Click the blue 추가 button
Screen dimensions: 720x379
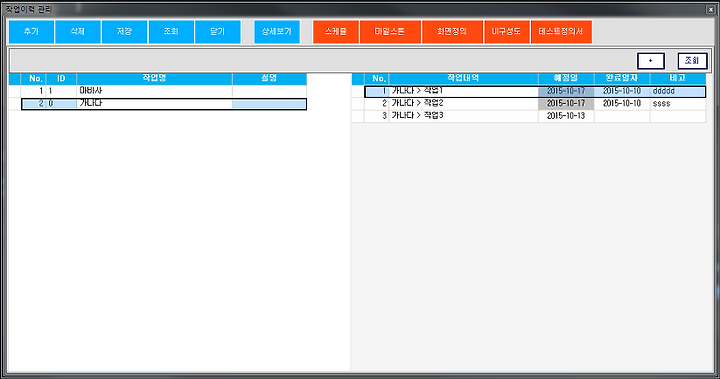click(x=31, y=32)
